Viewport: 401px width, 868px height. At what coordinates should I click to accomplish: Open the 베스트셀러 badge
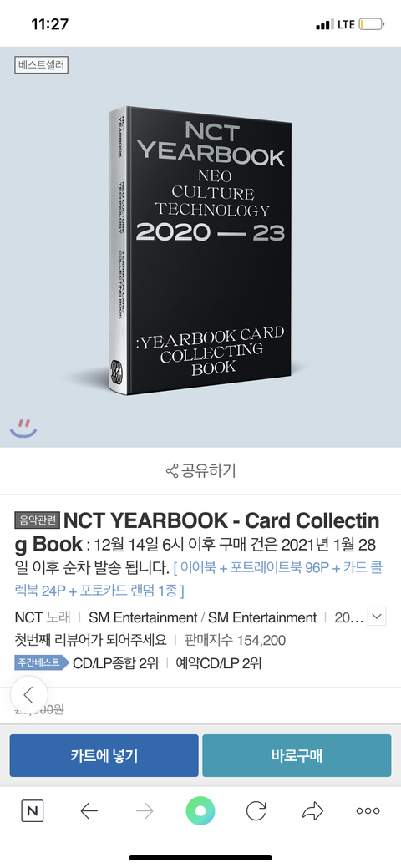click(x=41, y=65)
